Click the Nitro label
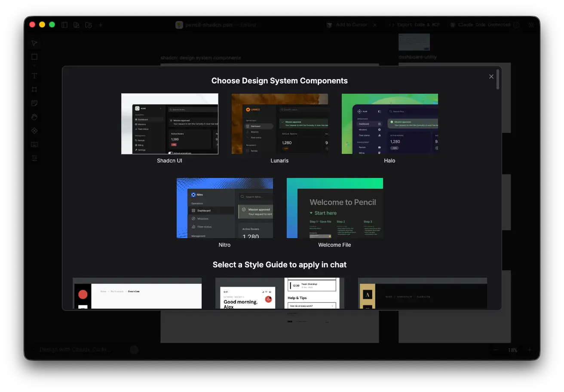 pos(224,245)
